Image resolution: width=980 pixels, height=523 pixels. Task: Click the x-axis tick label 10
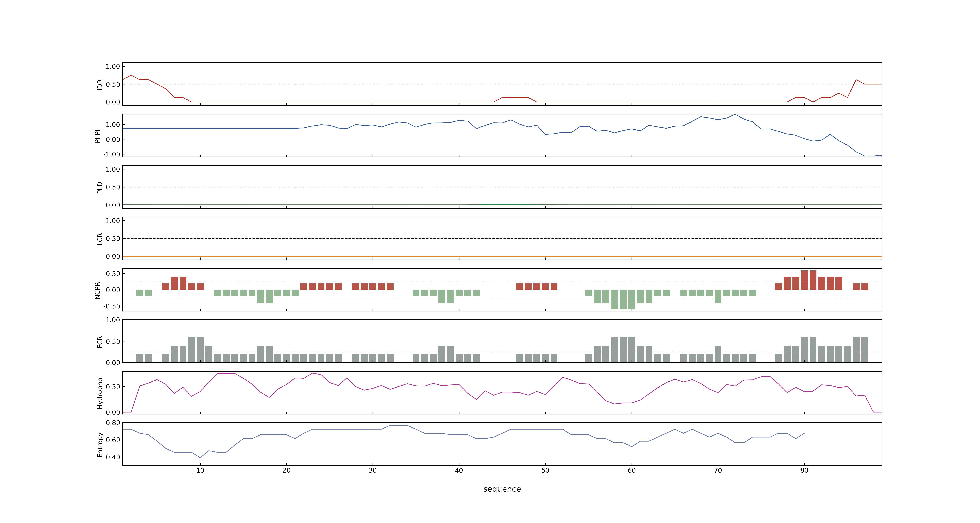200,470
